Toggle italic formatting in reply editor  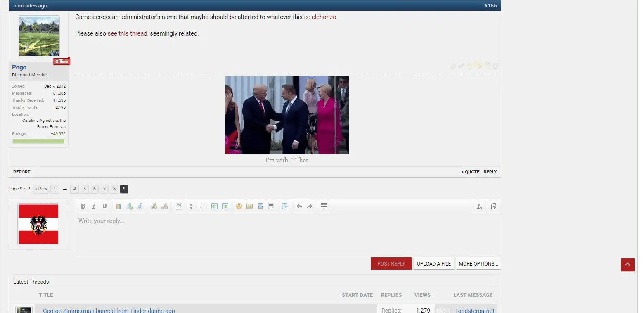(x=94, y=206)
